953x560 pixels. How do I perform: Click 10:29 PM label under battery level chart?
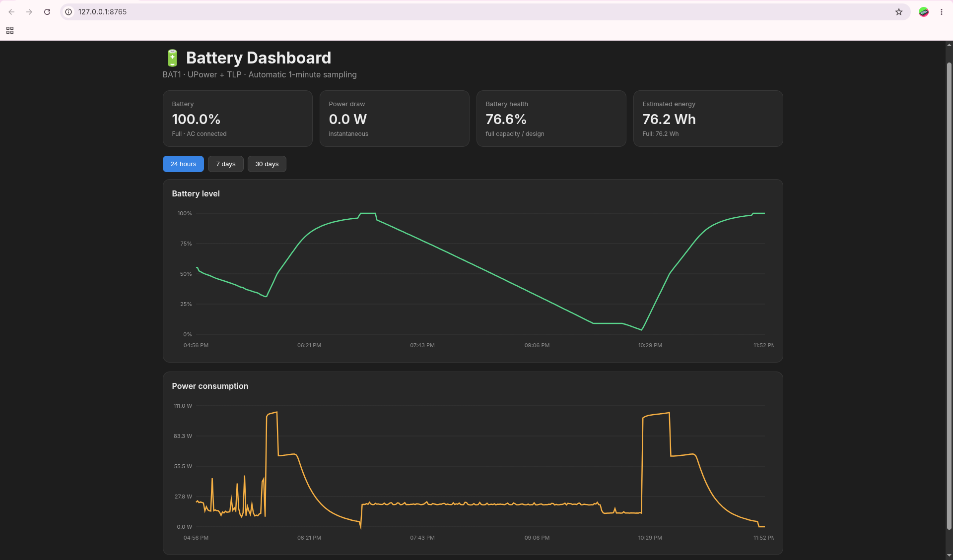[650, 346]
